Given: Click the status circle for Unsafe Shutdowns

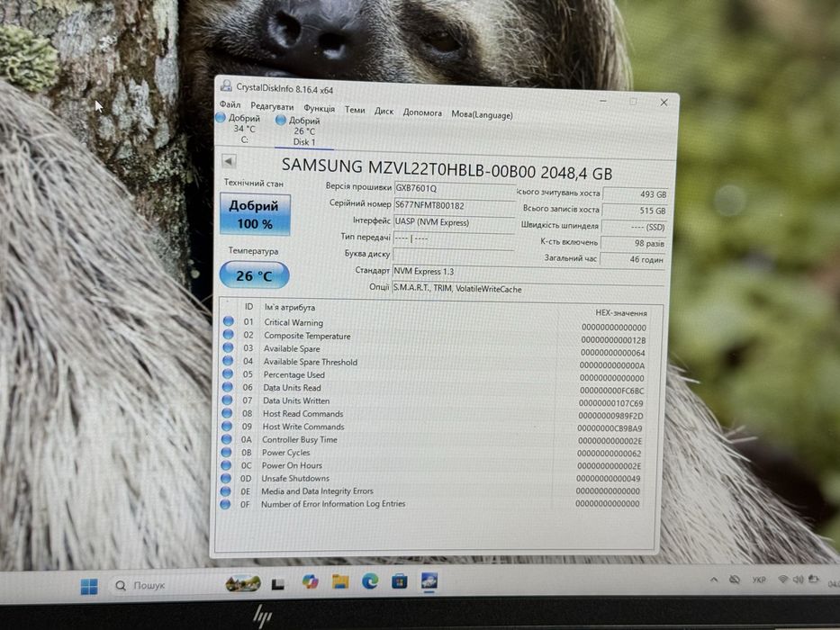Looking at the screenshot, I should (226, 478).
